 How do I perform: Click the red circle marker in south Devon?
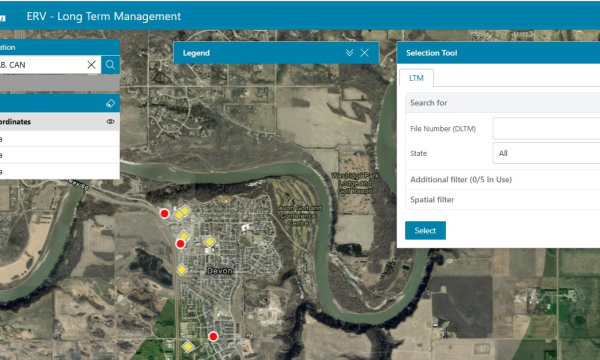click(213, 337)
